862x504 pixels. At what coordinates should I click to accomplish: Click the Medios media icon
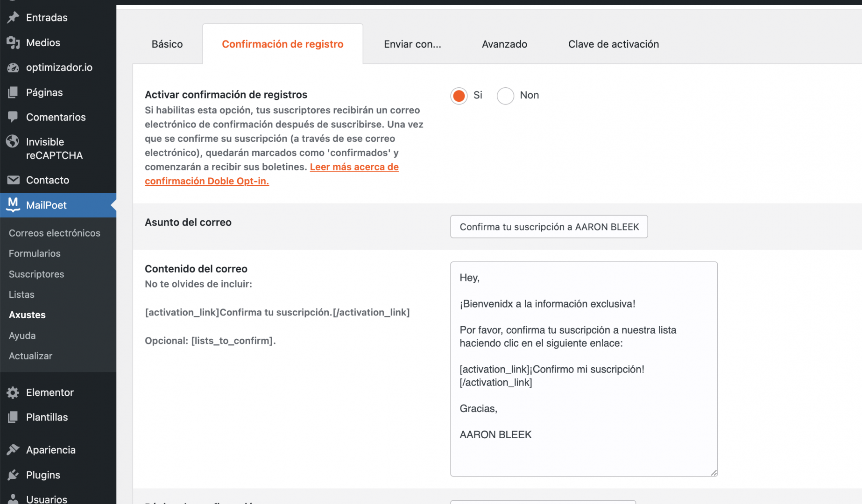(13, 42)
